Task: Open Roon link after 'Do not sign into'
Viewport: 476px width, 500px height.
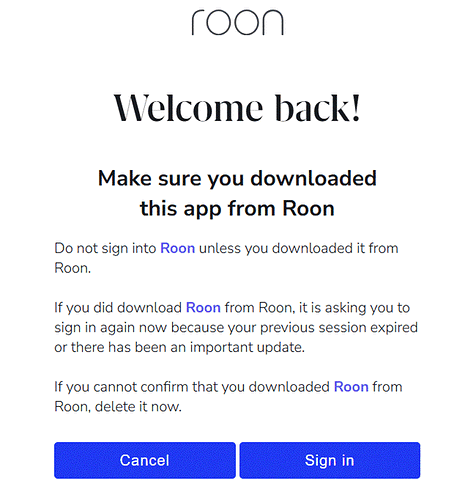Action: click(178, 248)
